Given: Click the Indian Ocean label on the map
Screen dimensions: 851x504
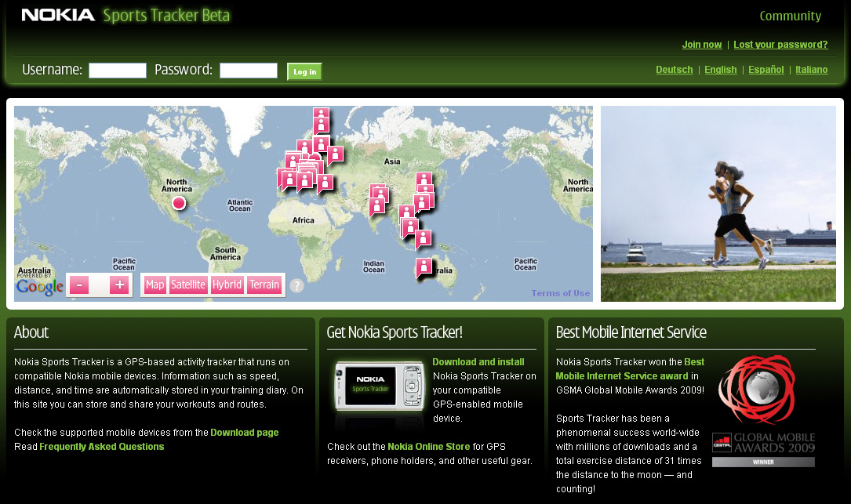Looking at the screenshot, I should pos(374,267).
